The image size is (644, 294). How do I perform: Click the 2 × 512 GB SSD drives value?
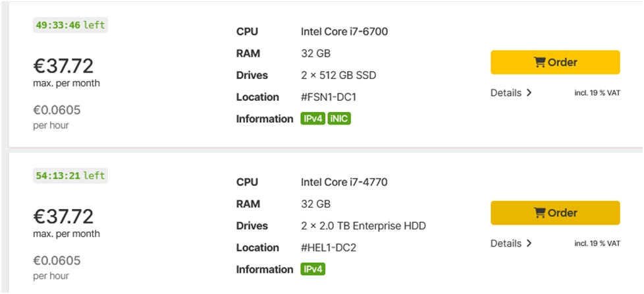pos(338,75)
